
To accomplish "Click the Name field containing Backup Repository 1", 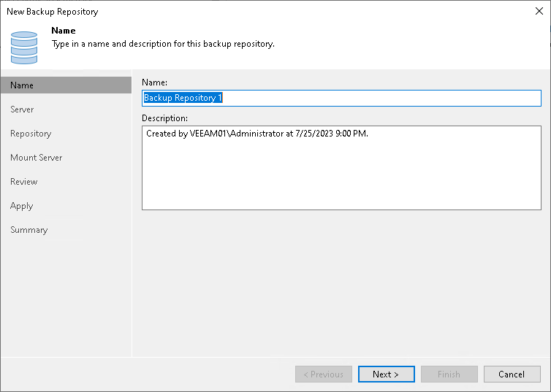I will 341,98.
